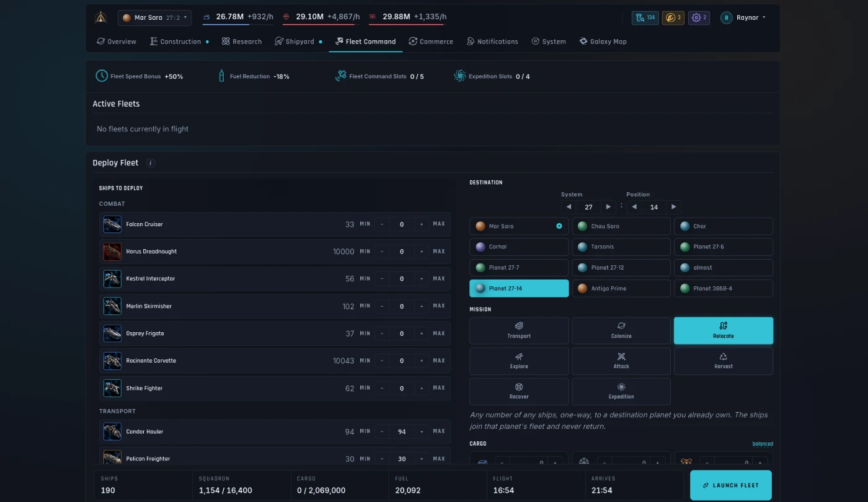Click the Osprey Frigate ship icon
The width and height of the screenshot is (868, 502).
tap(112, 333)
